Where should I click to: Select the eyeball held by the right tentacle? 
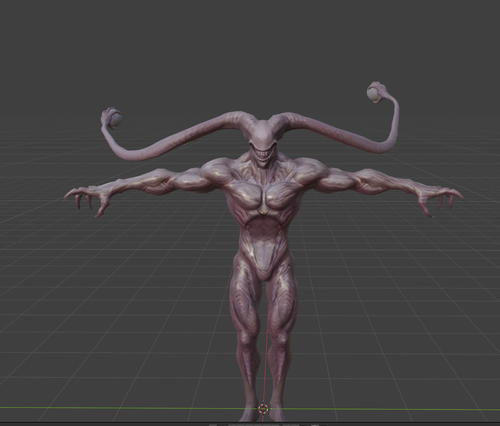(x=373, y=93)
